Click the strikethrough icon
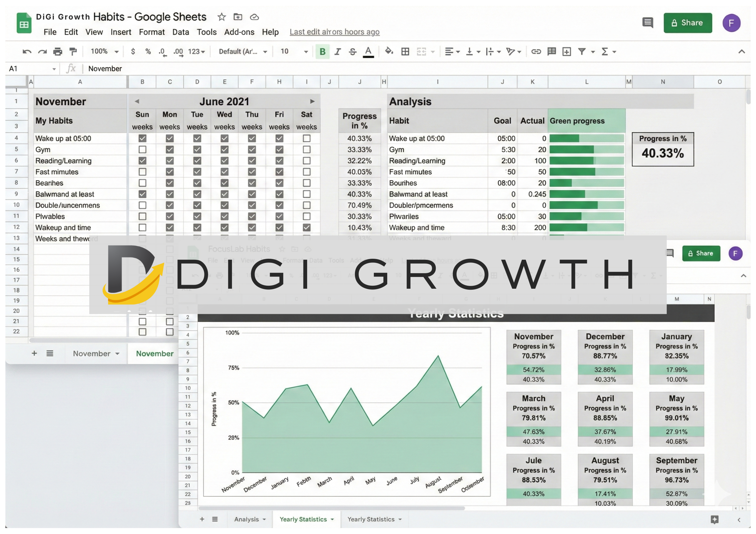 point(353,51)
